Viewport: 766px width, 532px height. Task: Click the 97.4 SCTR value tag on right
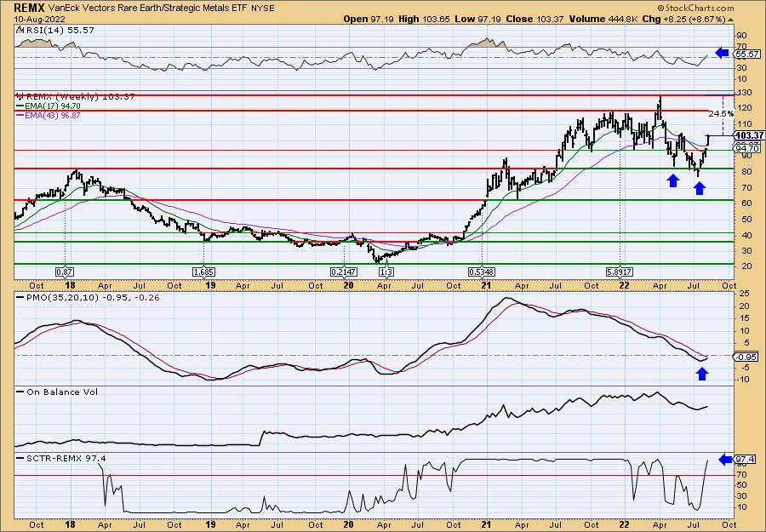(746, 460)
